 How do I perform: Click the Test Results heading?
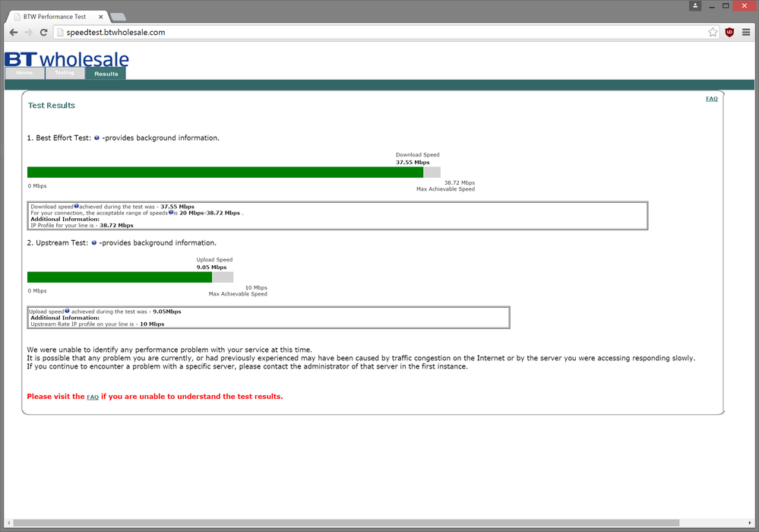tap(52, 106)
